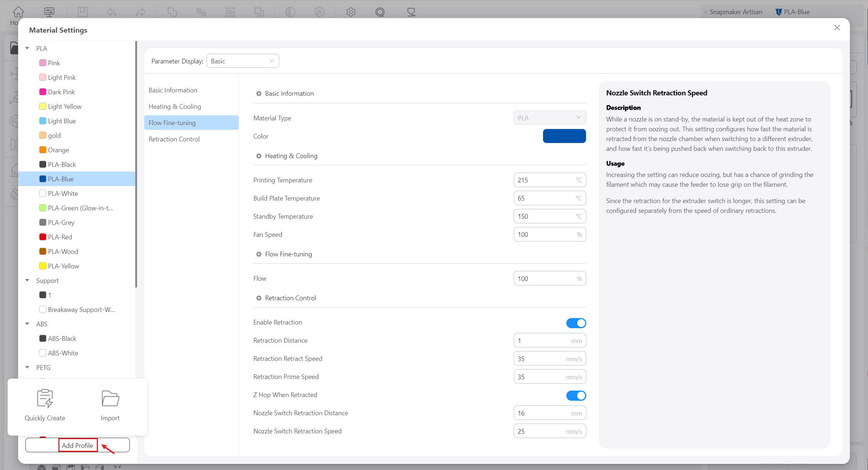
Task: Select the Pink material profile
Action: click(x=77, y=63)
